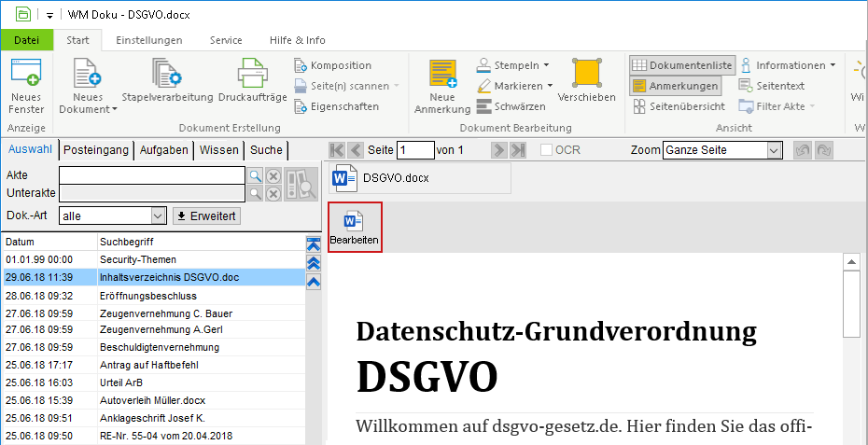Viewport: 868px width, 445px height.
Task: Open a new window with Neues Fenster
Action: coord(26,87)
